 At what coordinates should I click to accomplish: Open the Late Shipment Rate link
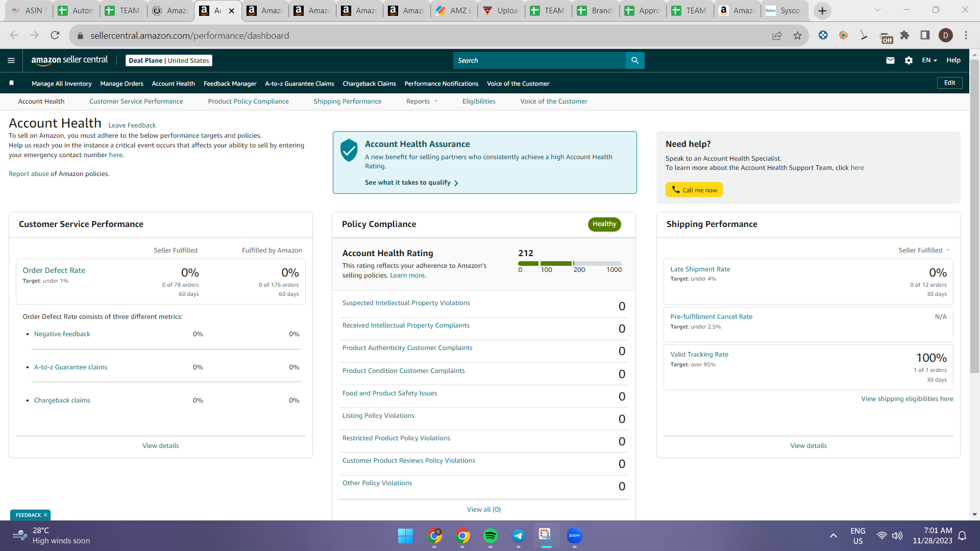[700, 269]
